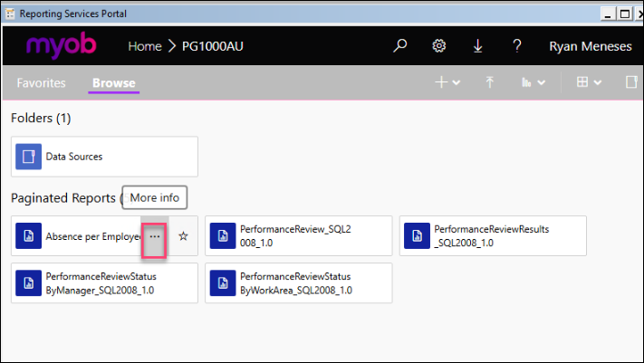Select the Browse tab
Image resolution: width=644 pixels, height=363 pixels.
point(113,83)
